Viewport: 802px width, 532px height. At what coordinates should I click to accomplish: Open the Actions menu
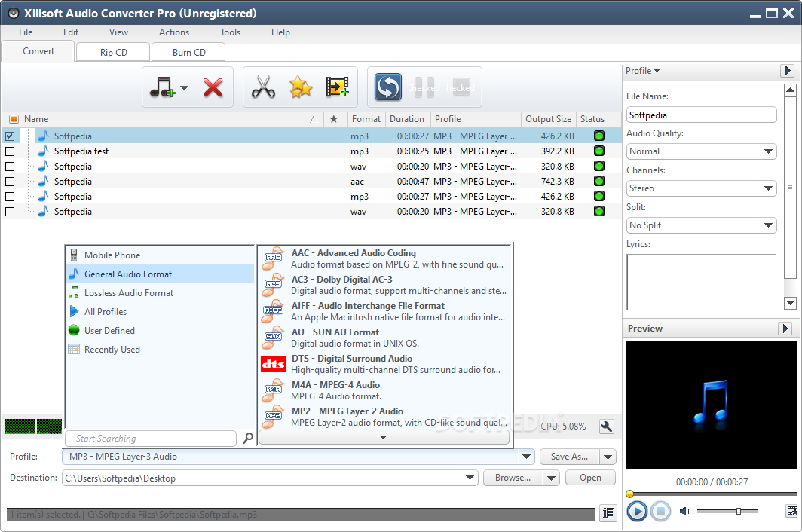click(174, 32)
